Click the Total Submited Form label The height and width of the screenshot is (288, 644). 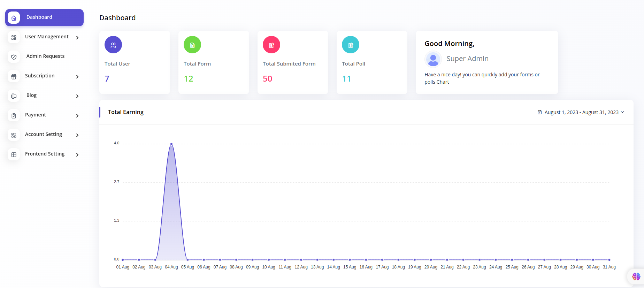pos(289,64)
